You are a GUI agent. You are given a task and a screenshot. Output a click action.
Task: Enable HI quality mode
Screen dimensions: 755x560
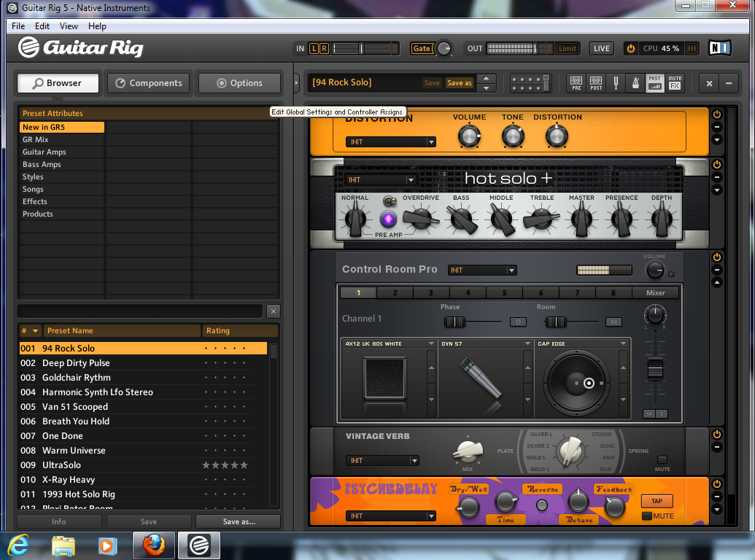[x=692, y=49]
